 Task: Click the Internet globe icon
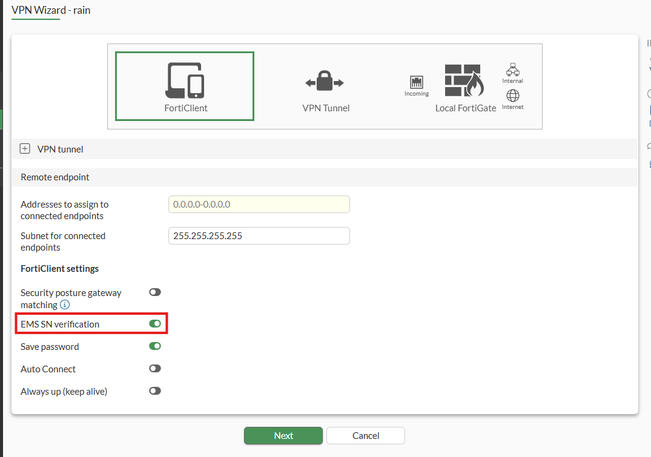click(513, 95)
